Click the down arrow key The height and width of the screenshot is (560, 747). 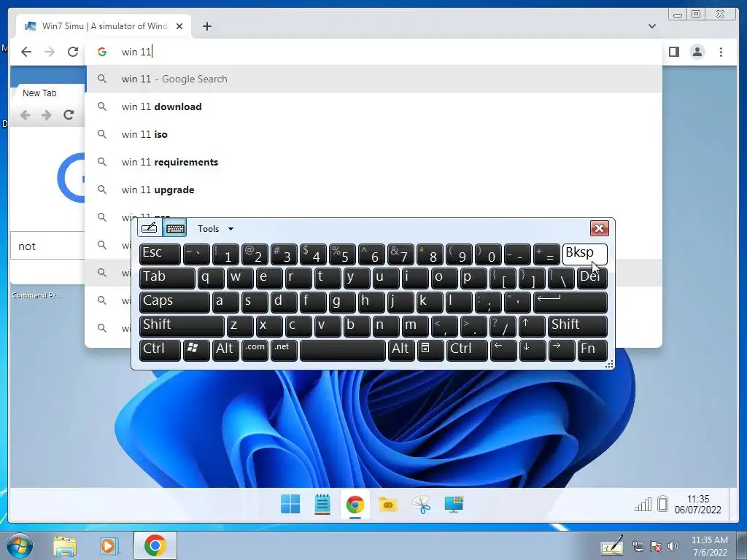pos(533,350)
